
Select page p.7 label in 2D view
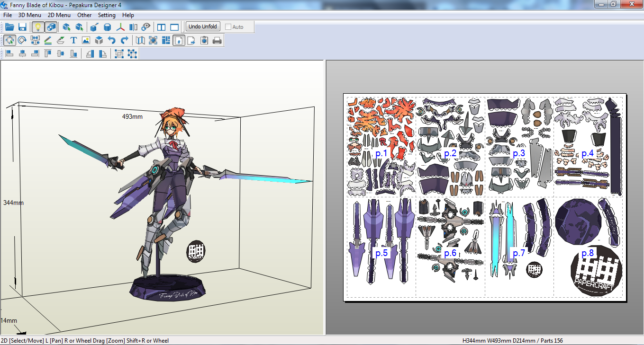[519, 253]
